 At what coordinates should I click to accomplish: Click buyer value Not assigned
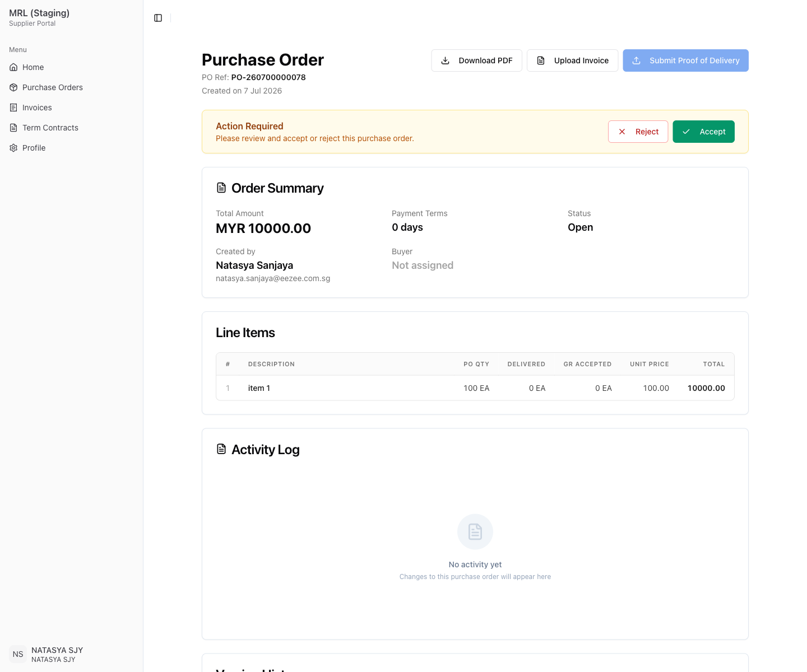click(423, 265)
